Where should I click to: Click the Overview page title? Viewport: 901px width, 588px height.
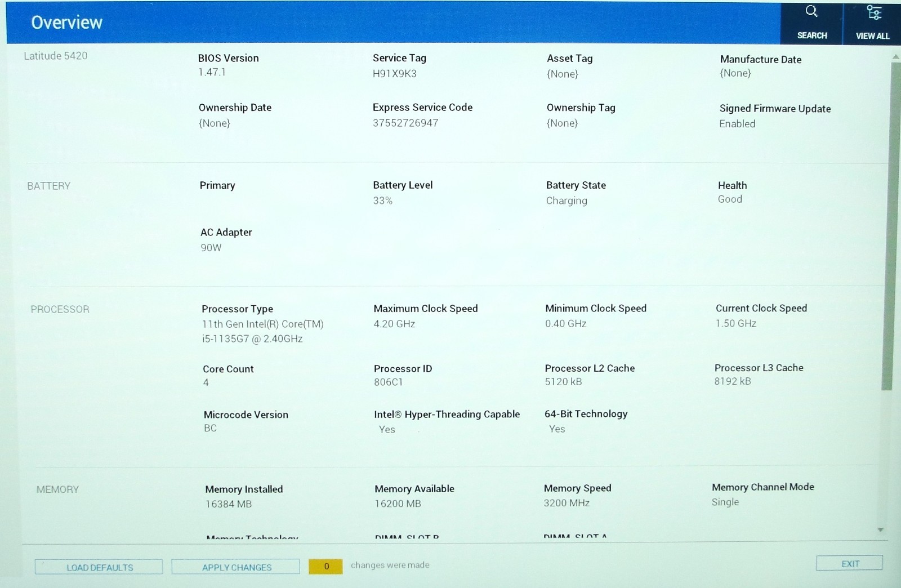(x=66, y=23)
